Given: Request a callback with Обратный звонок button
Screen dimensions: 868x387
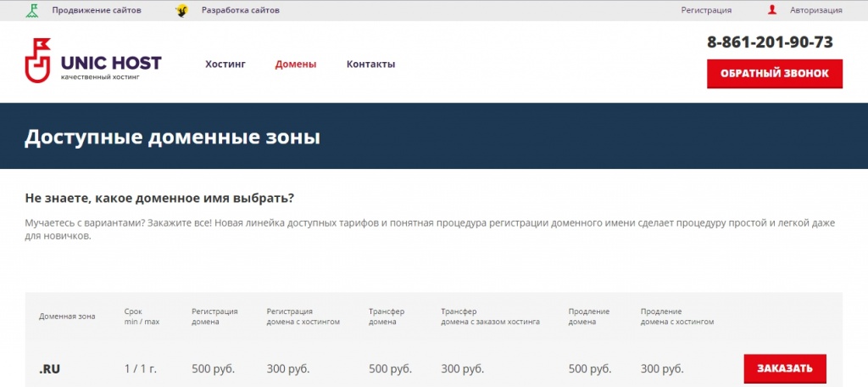Looking at the screenshot, I should coord(775,74).
